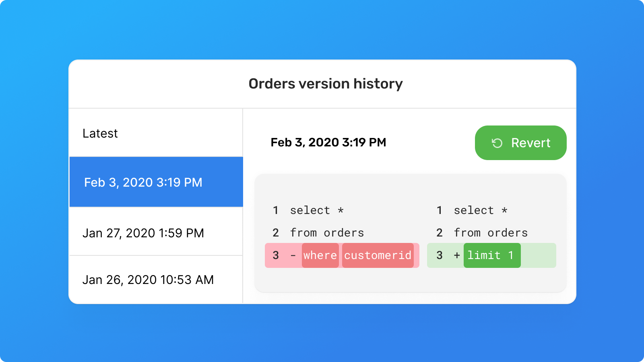Click the Orders version history title
Screen dimensions: 644x362
point(326,84)
